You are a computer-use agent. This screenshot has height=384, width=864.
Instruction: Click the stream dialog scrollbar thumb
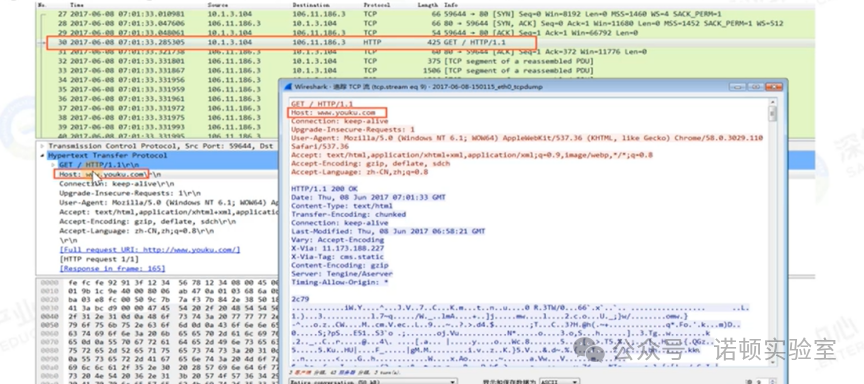(773, 114)
